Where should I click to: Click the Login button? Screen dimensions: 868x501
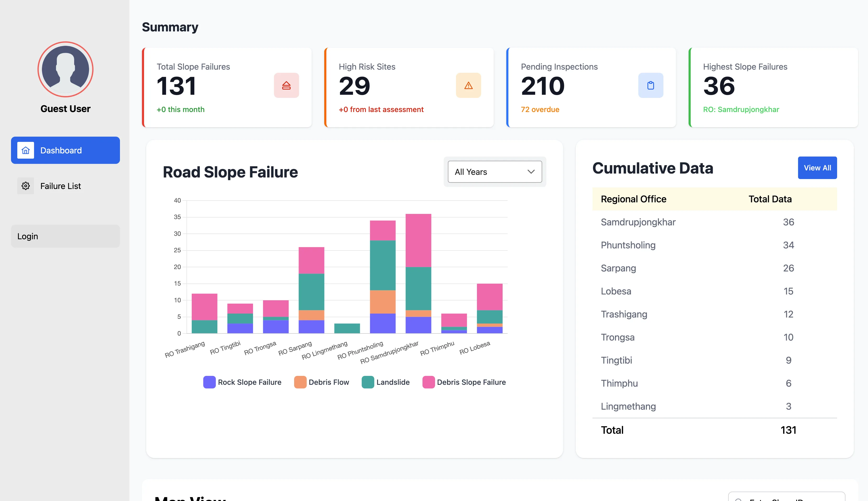65,236
